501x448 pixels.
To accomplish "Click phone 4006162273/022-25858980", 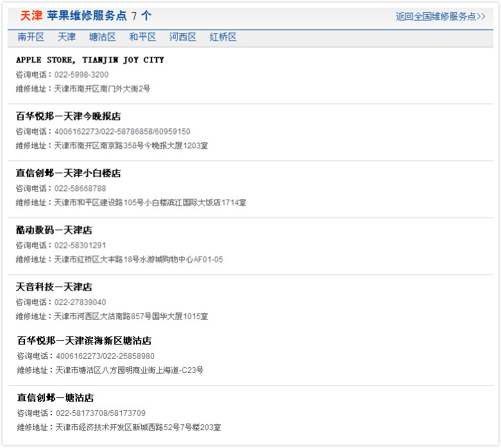I will point(105,356).
